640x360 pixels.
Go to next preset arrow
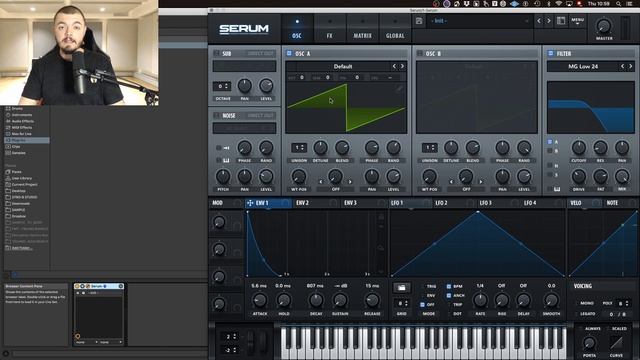[x=549, y=21]
